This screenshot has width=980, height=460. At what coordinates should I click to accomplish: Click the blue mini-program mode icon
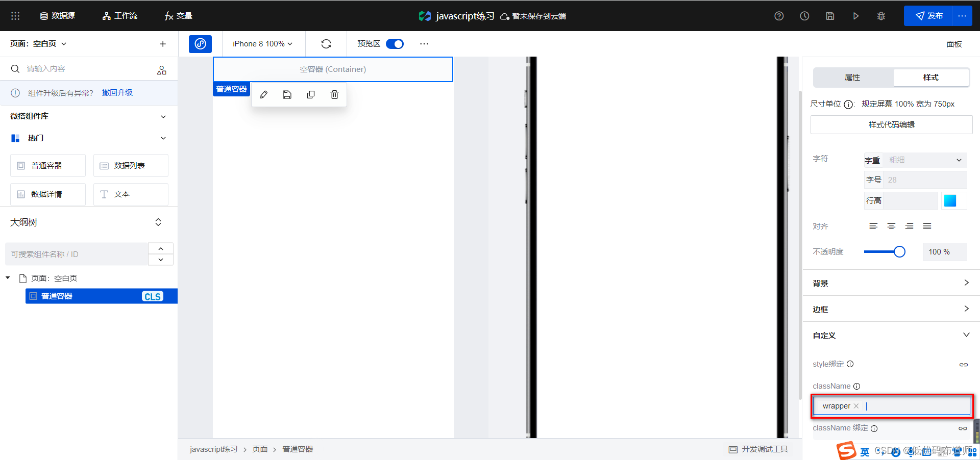200,44
